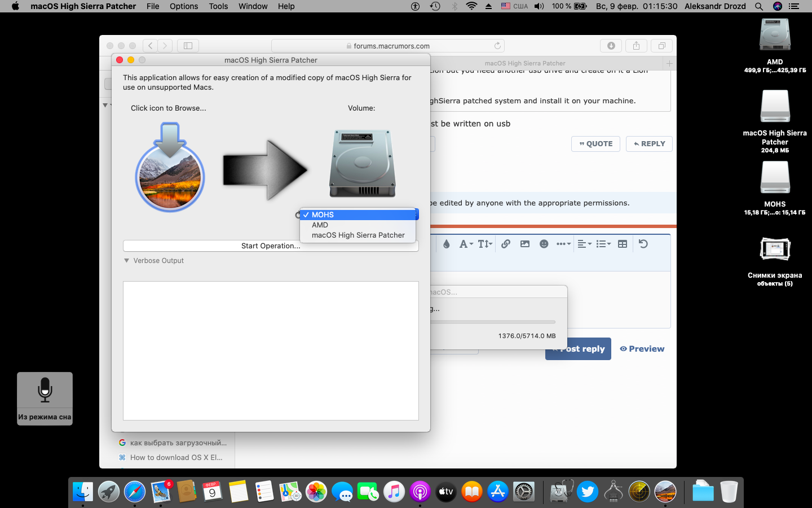This screenshot has height=508, width=812.
Task: Open the font family A dropdown
Action: point(466,244)
